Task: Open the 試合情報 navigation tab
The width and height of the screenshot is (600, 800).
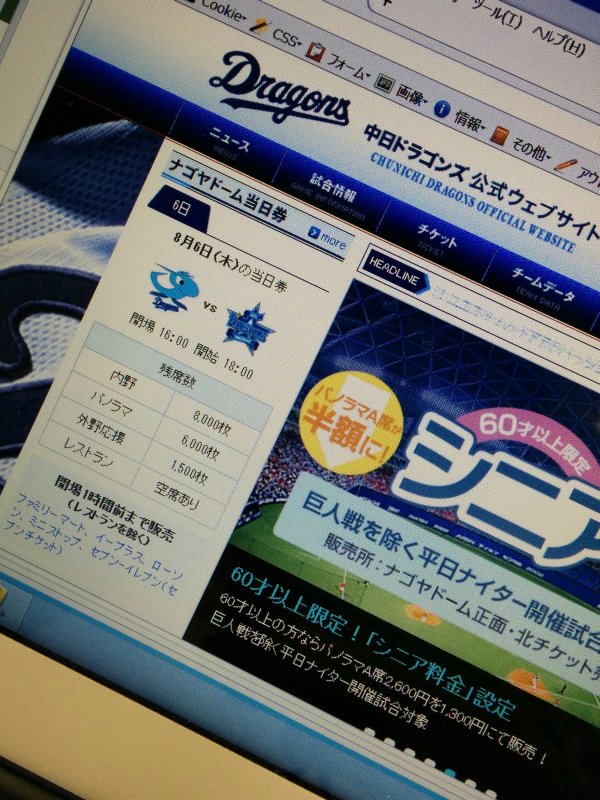Action: (x=332, y=193)
